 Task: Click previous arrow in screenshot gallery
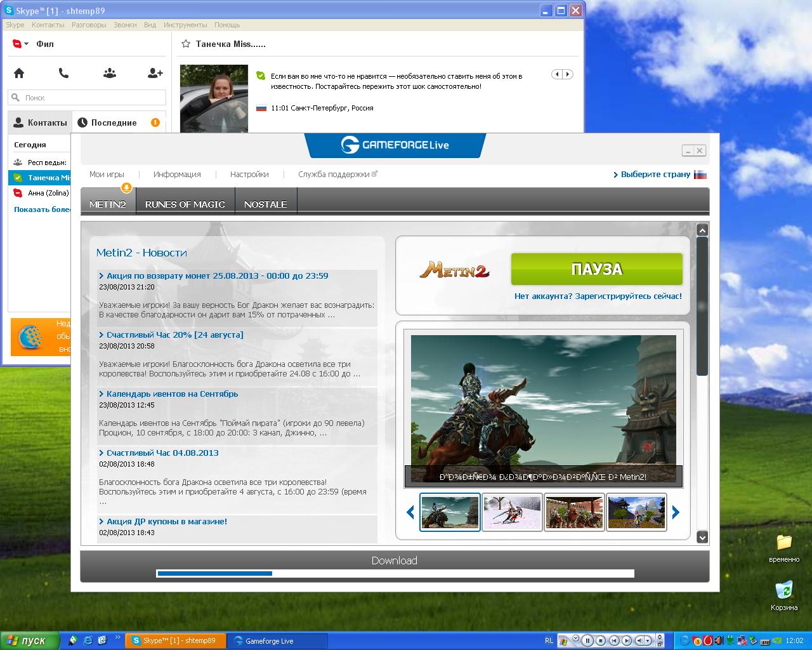tap(410, 512)
